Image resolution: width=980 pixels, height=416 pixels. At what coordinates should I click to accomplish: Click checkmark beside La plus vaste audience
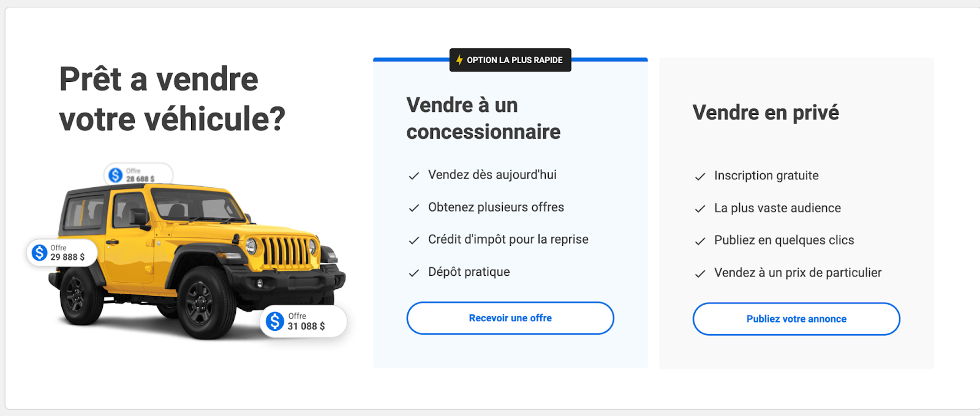700,209
